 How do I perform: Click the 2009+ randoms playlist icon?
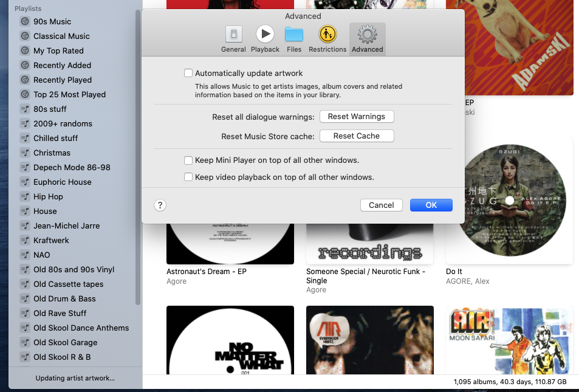25,124
